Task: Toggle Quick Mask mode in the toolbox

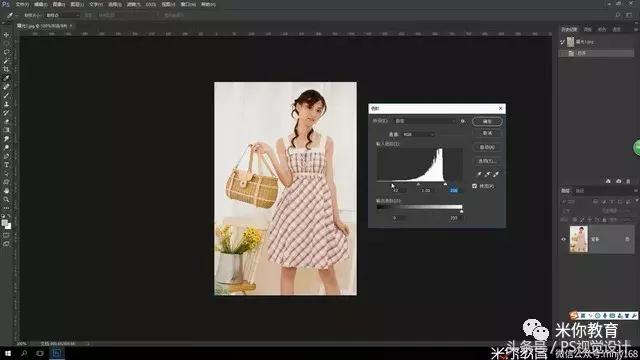Action: (6, 235)
